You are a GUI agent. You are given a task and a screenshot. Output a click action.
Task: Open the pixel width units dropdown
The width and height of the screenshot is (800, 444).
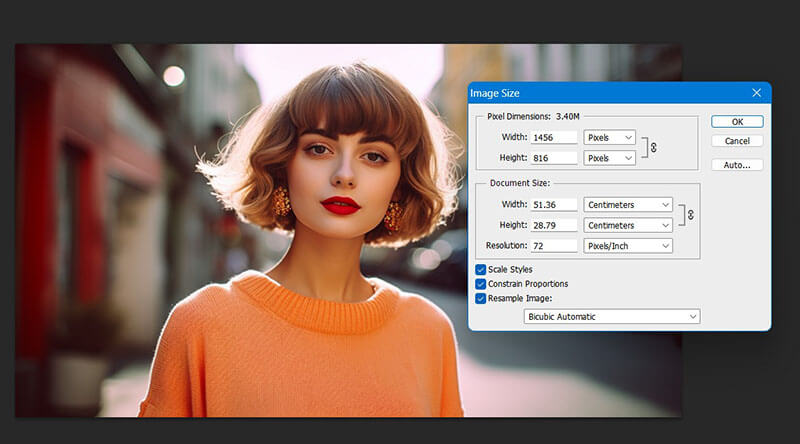[x=611, y=137]
